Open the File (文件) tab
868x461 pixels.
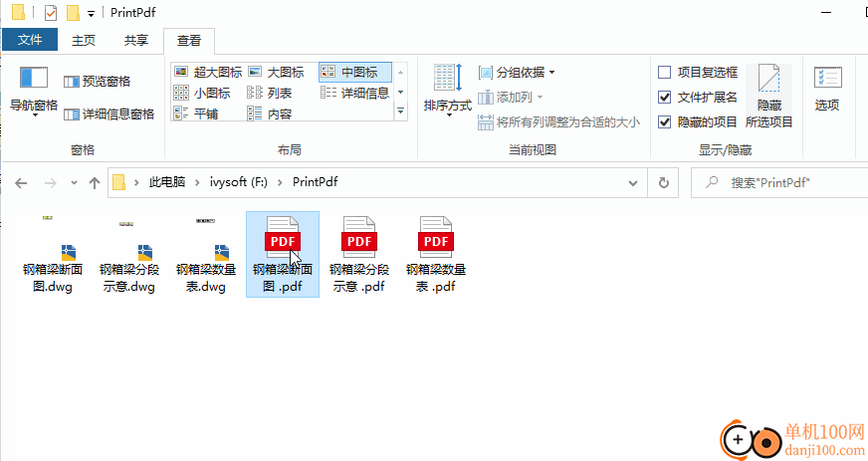[30, 40]
